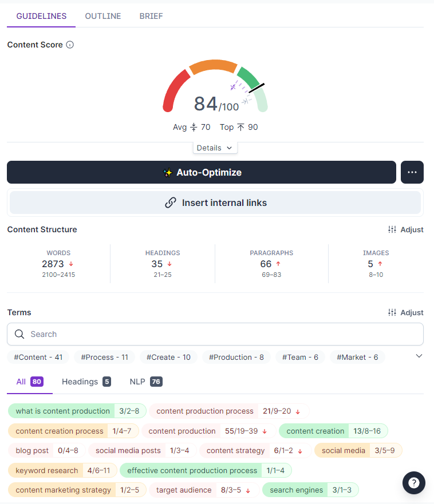Toggle the #Process - 11 filter chip
Image resolution: width=434 pixels, height=504 pixels.
tap(104, 357)
